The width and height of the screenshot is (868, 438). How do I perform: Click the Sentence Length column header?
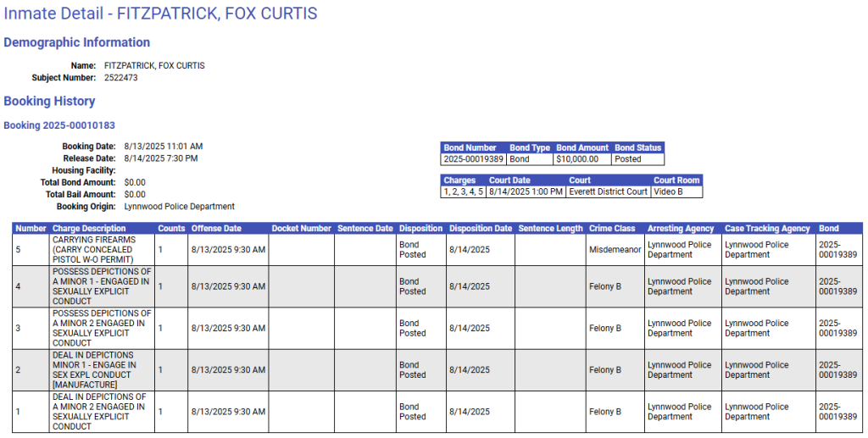click(550, 229)
